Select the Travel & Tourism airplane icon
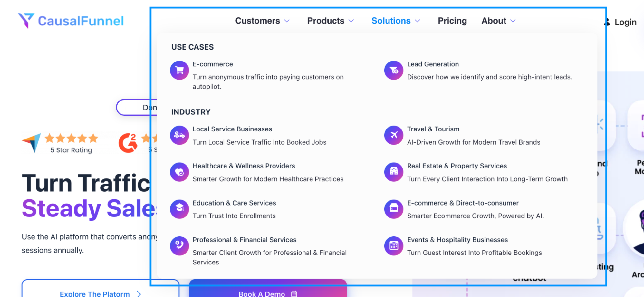This screenshot has width=644, height=297. coord(393,135)
